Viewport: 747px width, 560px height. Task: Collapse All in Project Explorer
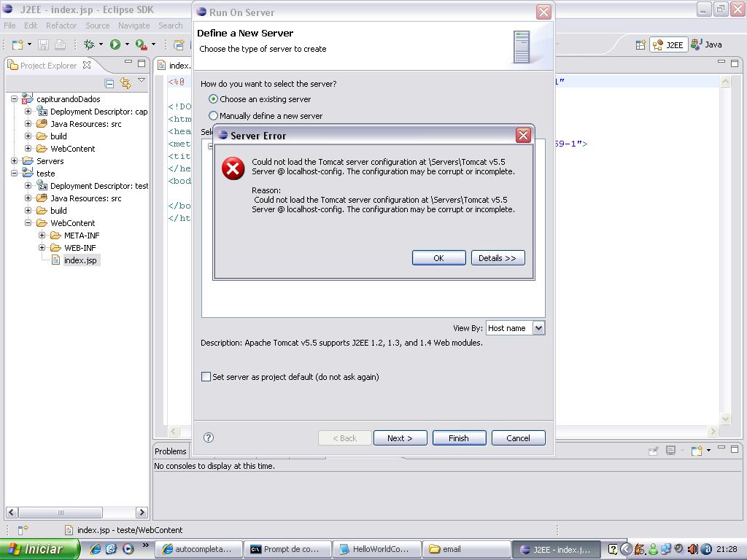point(109,84)
